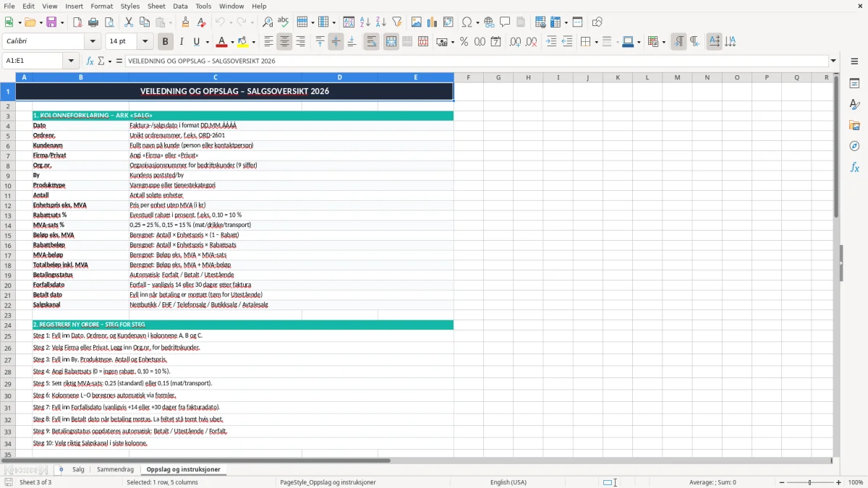Click the Define Print Area icon
868x488 pixels.
point(540,22)
